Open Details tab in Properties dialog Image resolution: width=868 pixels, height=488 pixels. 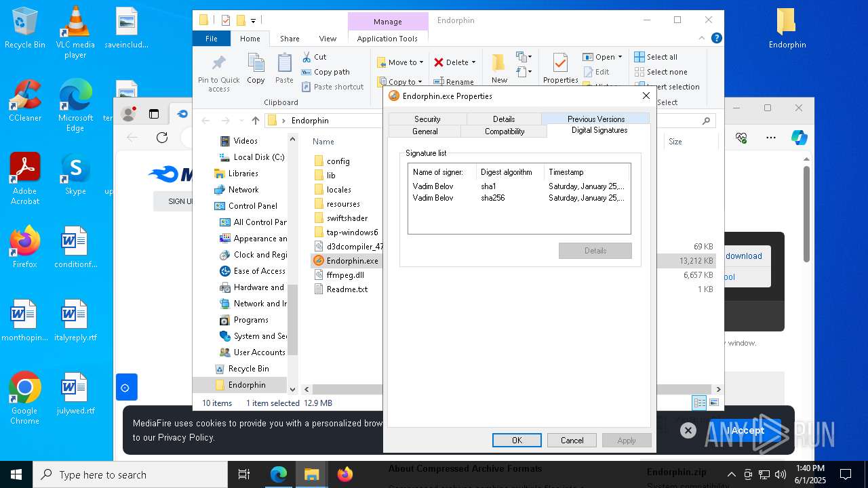click(504, 119)
